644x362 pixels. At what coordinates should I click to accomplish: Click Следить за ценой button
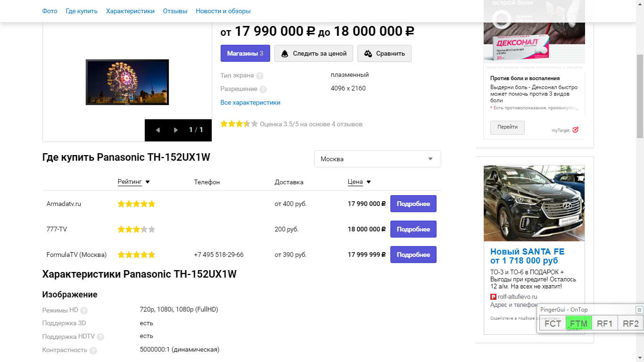pyautogui.click(x=314, y=53)
